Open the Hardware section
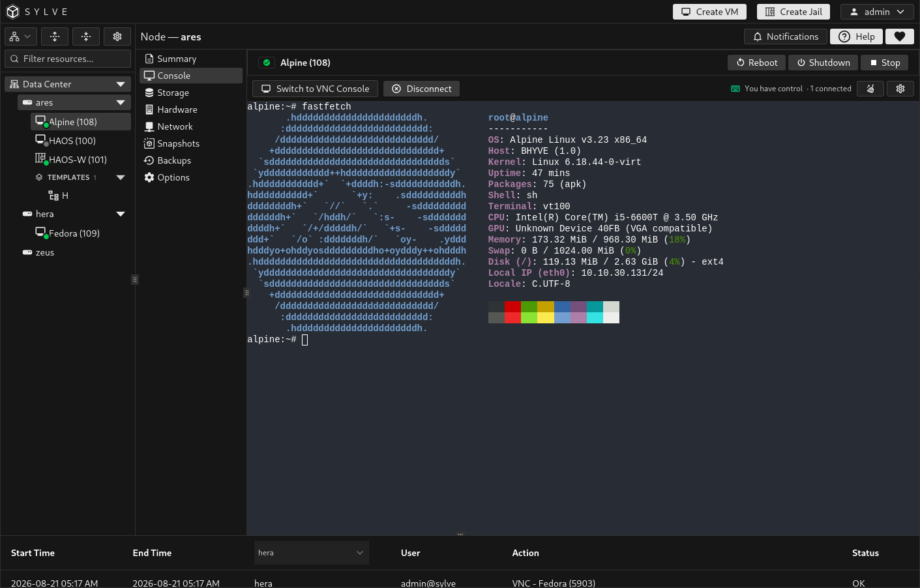Screen dimensions: 920x588 [x=191, y=110]
